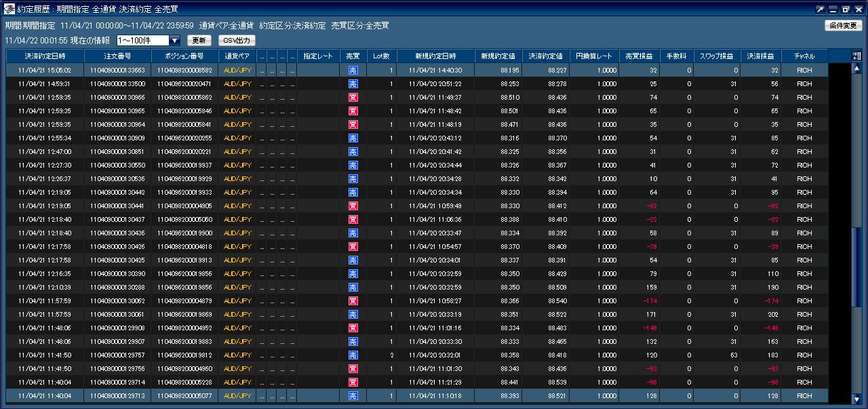Click the 売 icon for entry 20:34:01
This screenshot has height=409, width=868.
pyautogui.click(x=353, y=260)
